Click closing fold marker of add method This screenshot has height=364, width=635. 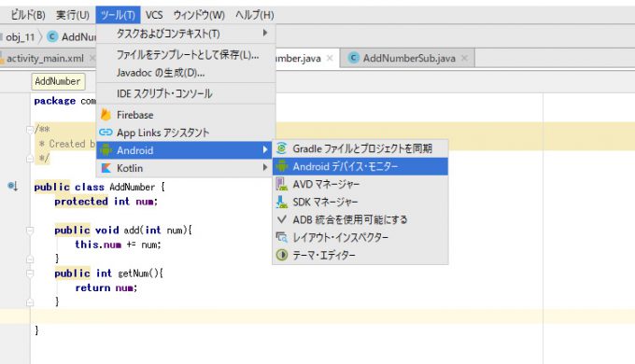pos(30,259)
